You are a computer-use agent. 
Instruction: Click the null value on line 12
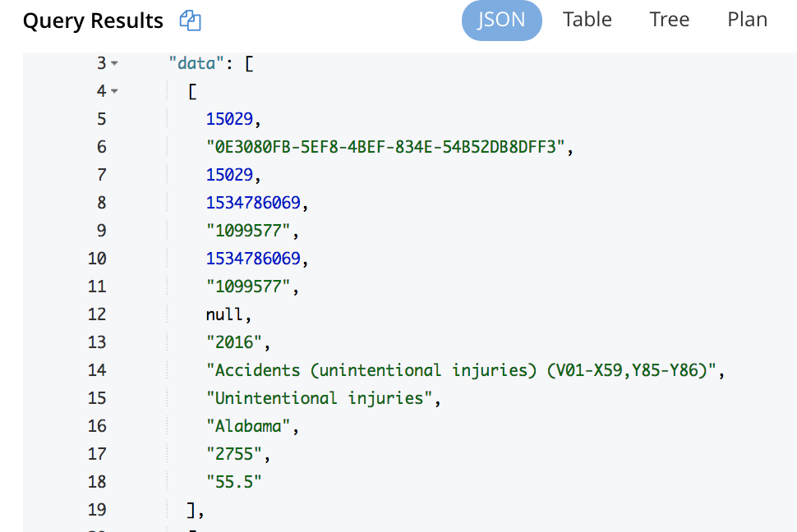pyautogui.click(x=220, y=314)
